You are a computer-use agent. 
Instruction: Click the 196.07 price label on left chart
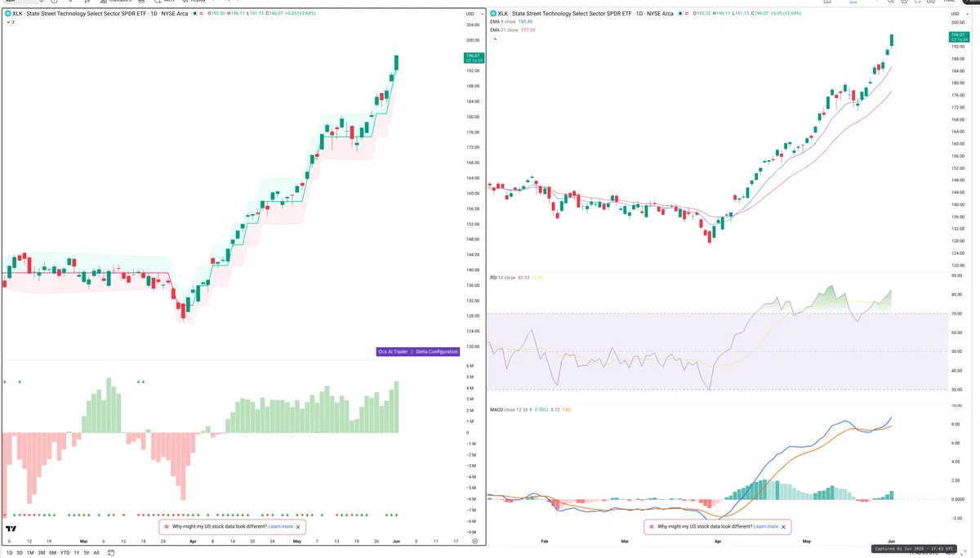(x=474, y=57)
